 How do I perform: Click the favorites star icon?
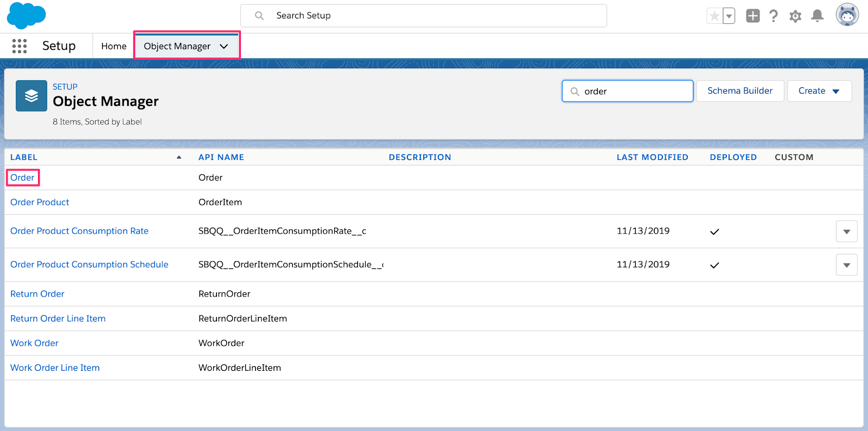click(x=714, y=16)
